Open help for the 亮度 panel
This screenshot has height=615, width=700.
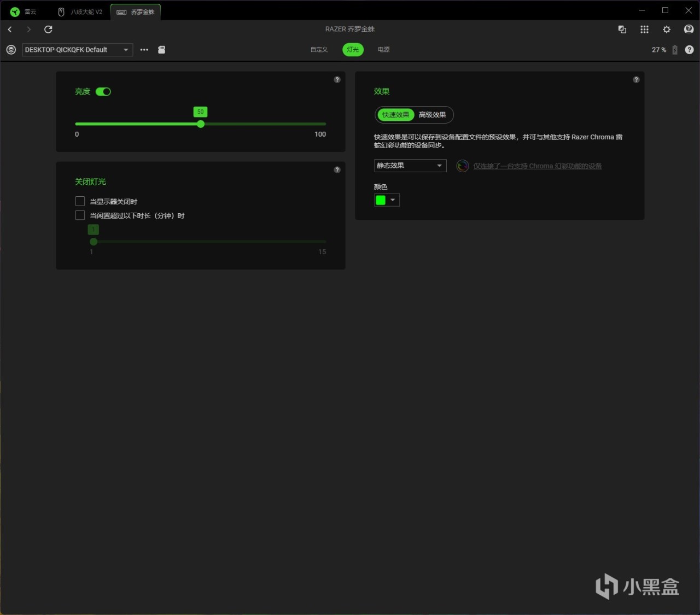(337, 80)
